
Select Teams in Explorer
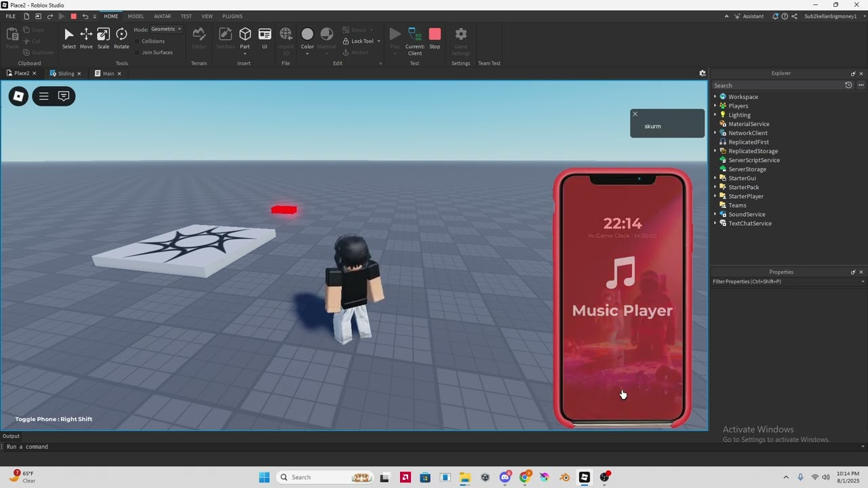tap(737, 205)
